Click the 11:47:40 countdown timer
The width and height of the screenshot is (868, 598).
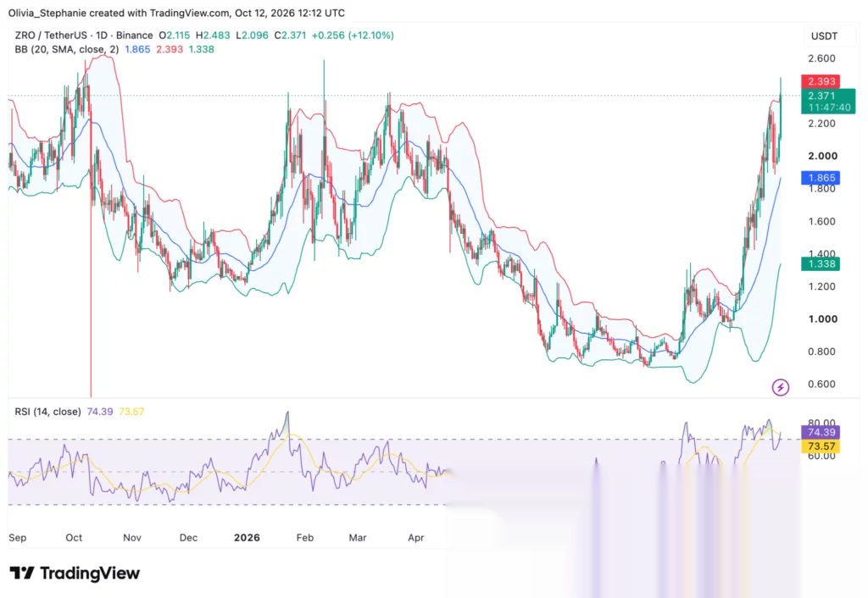click(829, 108)
